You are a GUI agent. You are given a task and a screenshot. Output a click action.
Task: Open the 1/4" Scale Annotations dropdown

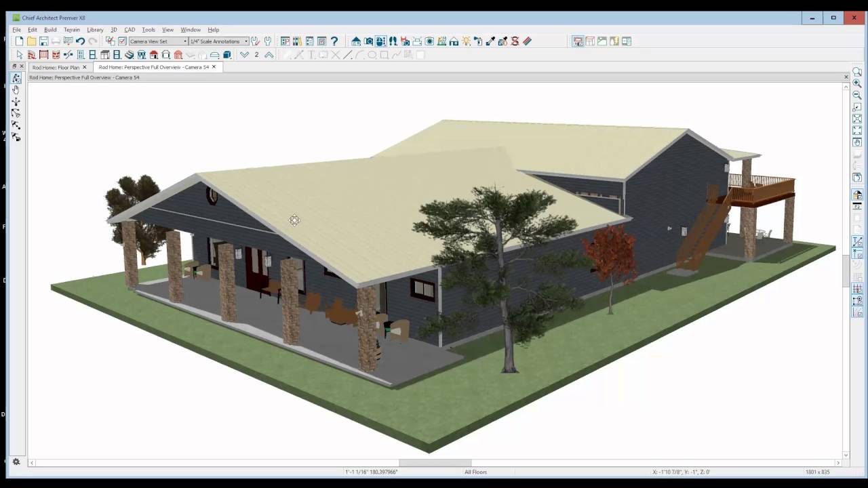[x=218, y=41]
